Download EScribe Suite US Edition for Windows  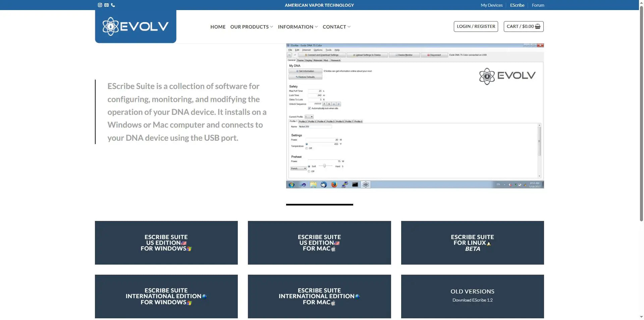tap(166, 243)
